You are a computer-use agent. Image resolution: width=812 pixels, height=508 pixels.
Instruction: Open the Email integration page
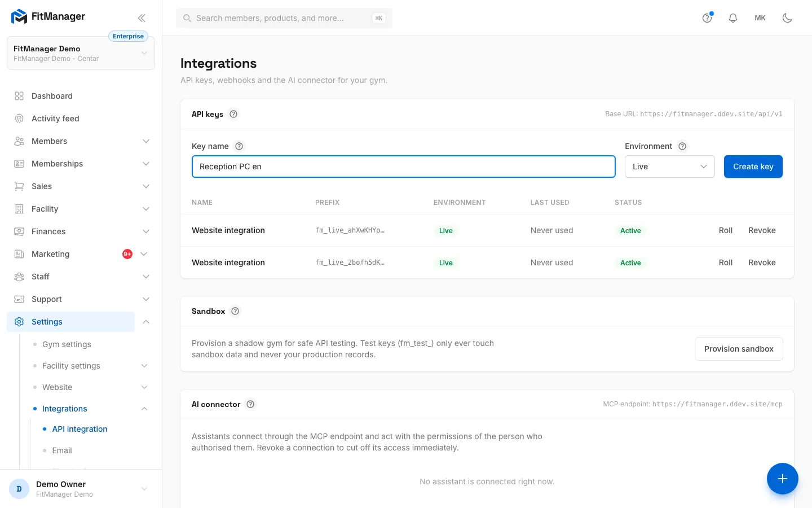click(x=62, y=450)
